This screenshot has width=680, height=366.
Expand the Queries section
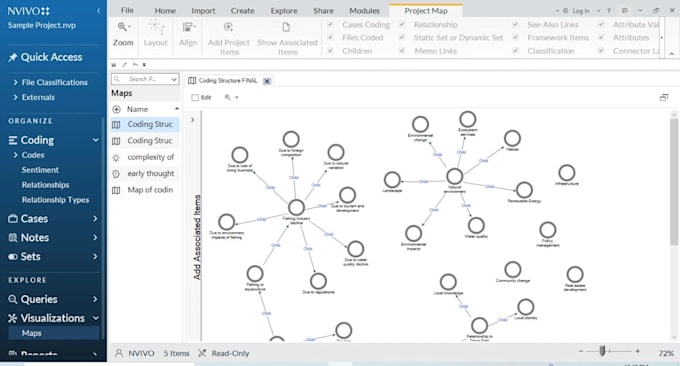click(95, 299)
